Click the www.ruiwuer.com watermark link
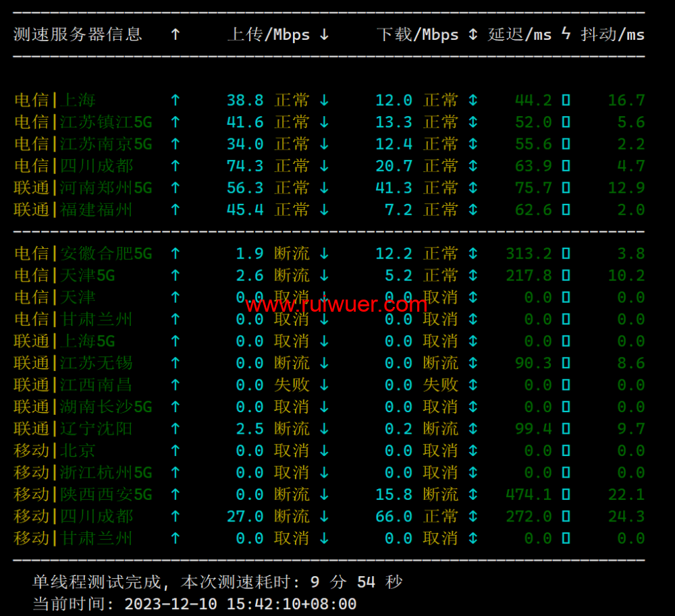This screenshot has height=616, width=675. pyautogui.click(x=336, y=305)
